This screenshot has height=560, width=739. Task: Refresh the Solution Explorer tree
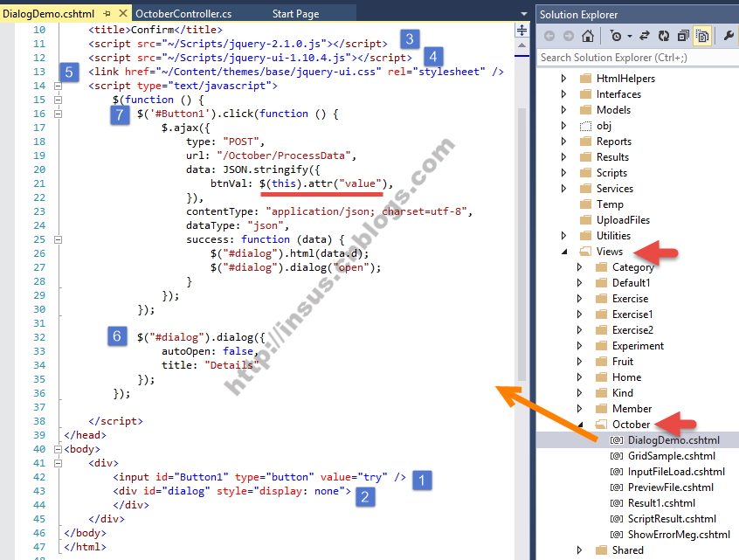664,36
